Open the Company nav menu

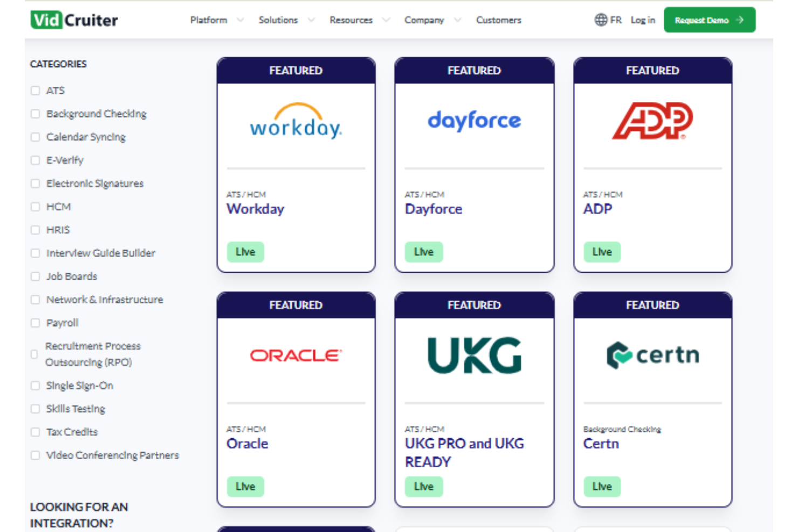tap(424, 20)
